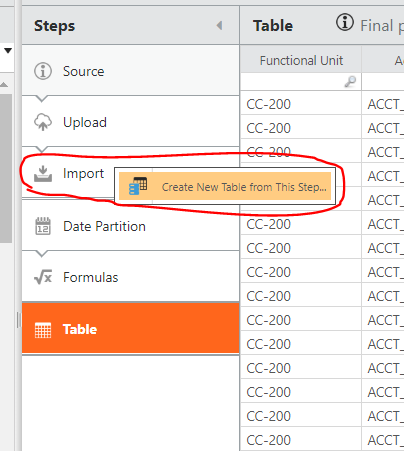Screen dimensions: 404x451
Task: Click the Functional Unit filter input field
Action: tap(301, 81)
